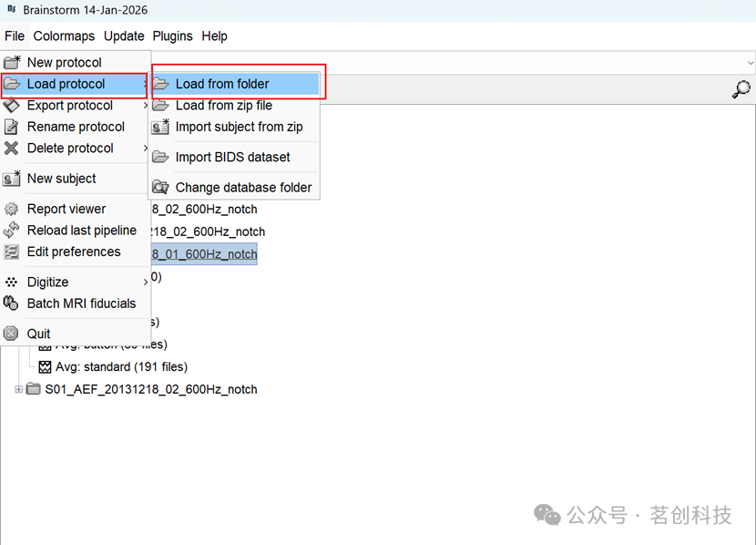Click the Avg: standard file icon
The image size is (756, 545).
(45, 367)
